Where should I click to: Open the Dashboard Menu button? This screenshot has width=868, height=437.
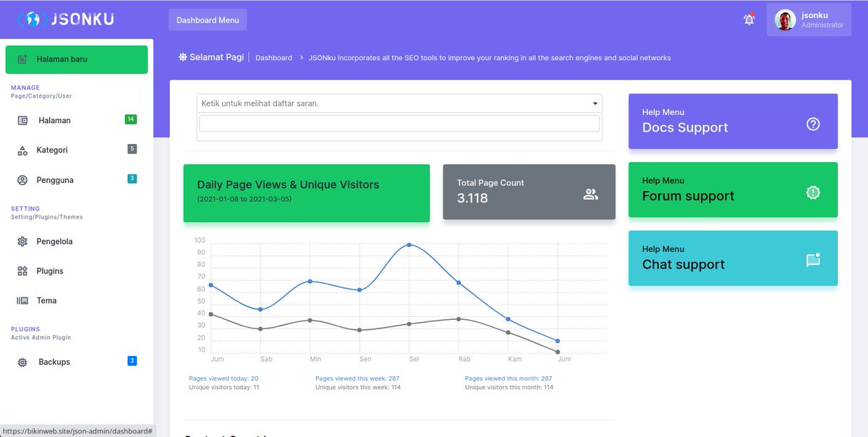pos(208,20)
